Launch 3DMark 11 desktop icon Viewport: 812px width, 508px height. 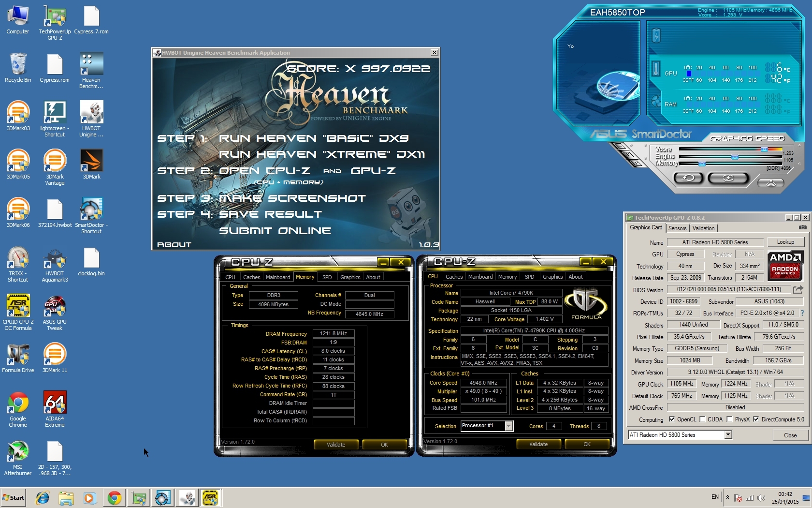[x=55, y=358]
